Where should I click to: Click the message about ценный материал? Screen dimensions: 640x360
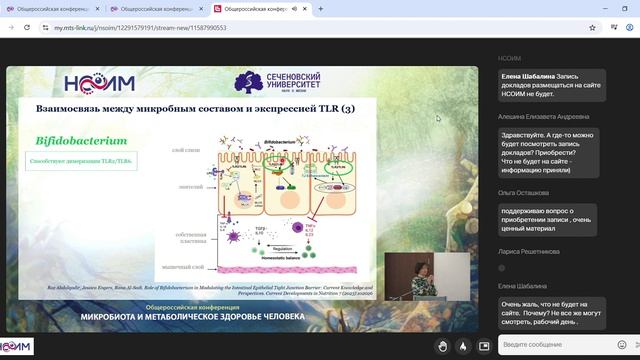[x=547, y=220]
